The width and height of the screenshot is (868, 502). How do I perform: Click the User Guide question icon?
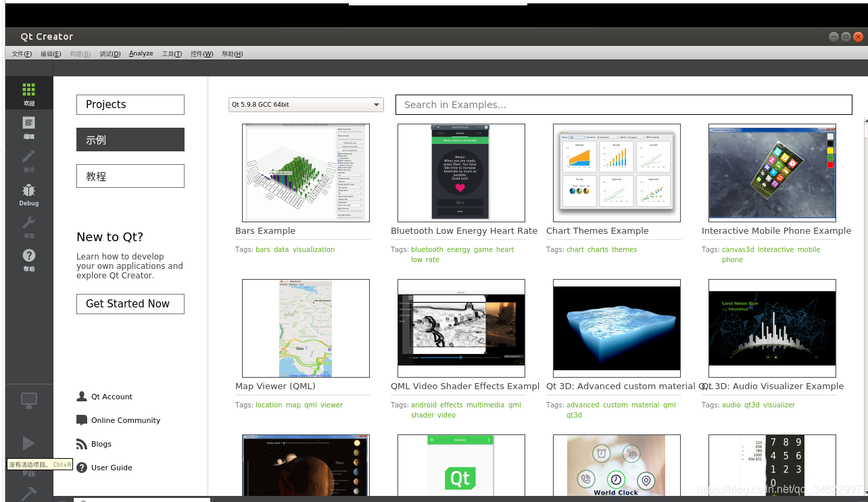coord(82,468)
